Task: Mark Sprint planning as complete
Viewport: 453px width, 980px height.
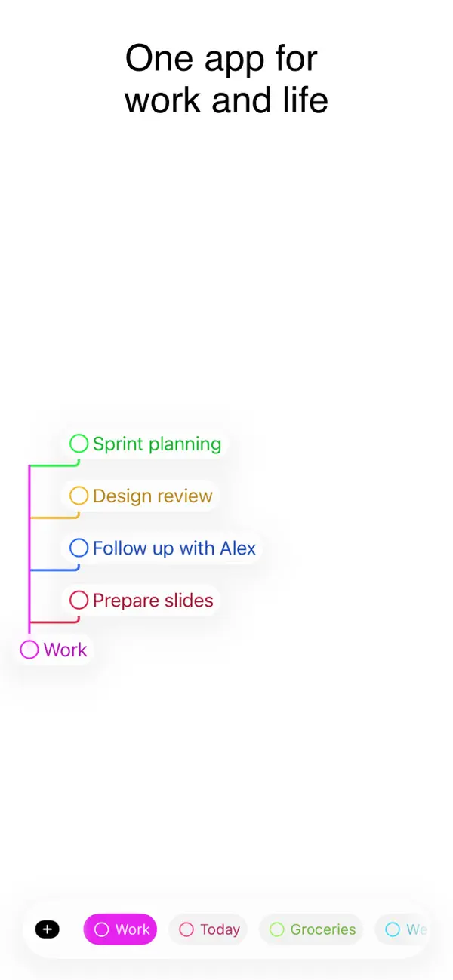Action: 79,444
